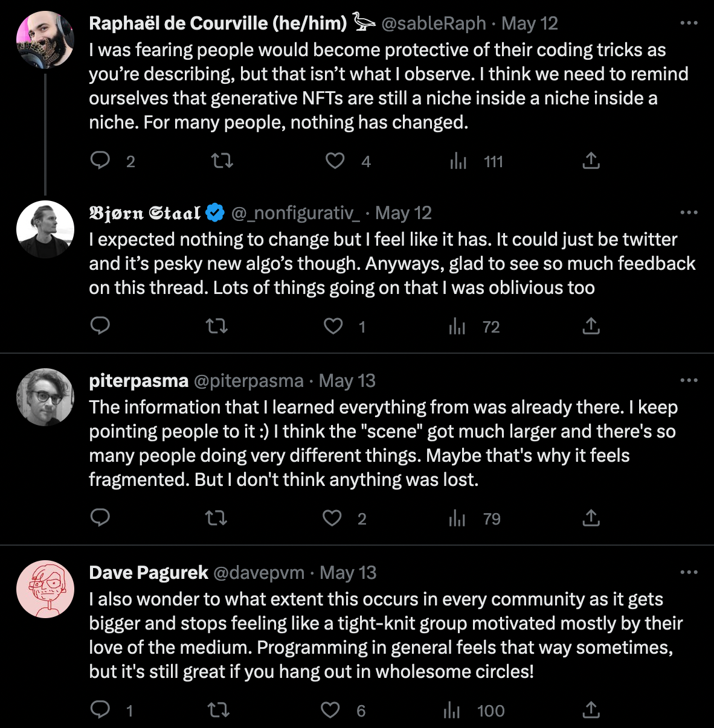Open Dave Pagurek's profile picture
Viewport: 714px width, 728px height.
click(x=45, y=589)
